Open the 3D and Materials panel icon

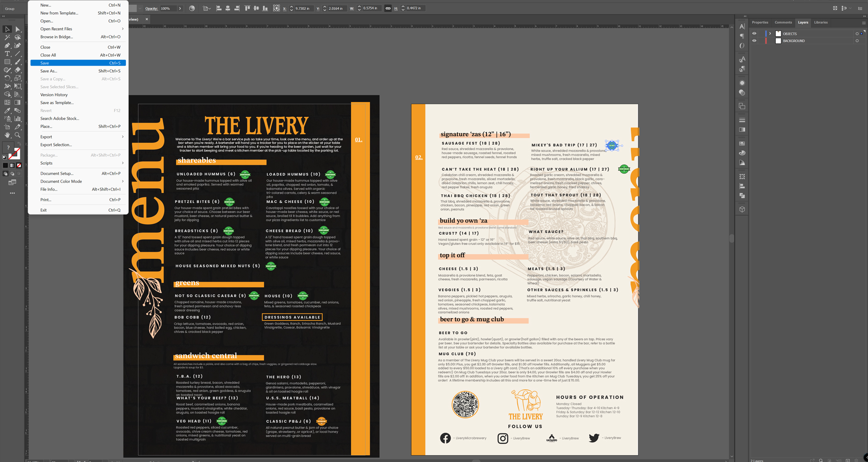pyautogui.click(x=742, y=210)
